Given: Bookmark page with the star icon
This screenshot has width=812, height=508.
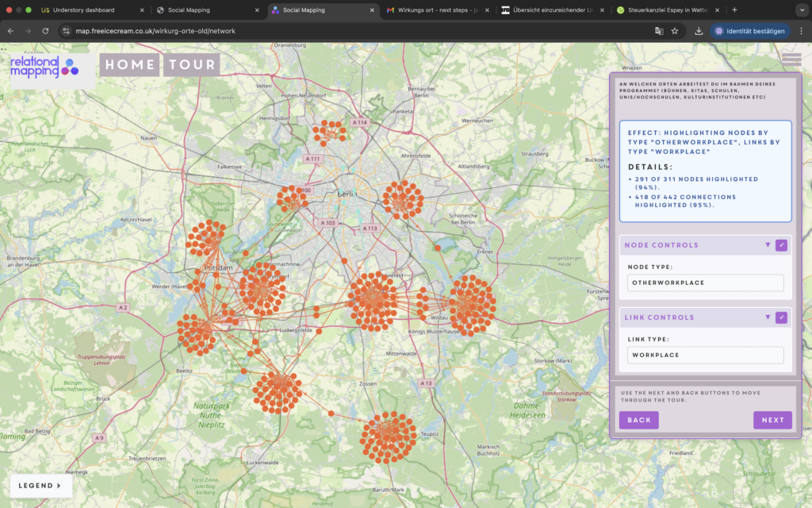Looking at the screenshot, I should (675, 31).
